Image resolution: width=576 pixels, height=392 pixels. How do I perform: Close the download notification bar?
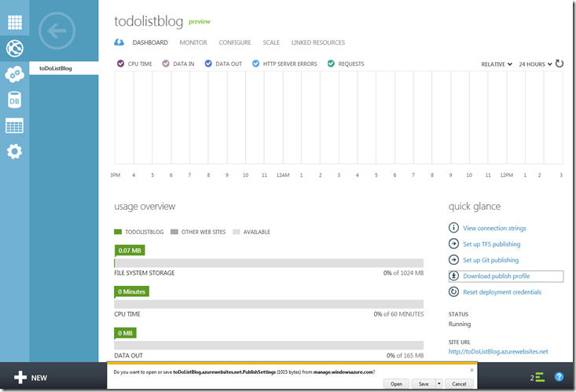coord(472,370)
